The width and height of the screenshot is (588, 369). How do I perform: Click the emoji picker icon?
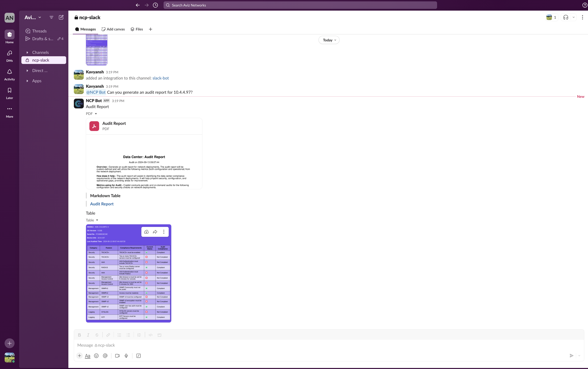96,356
